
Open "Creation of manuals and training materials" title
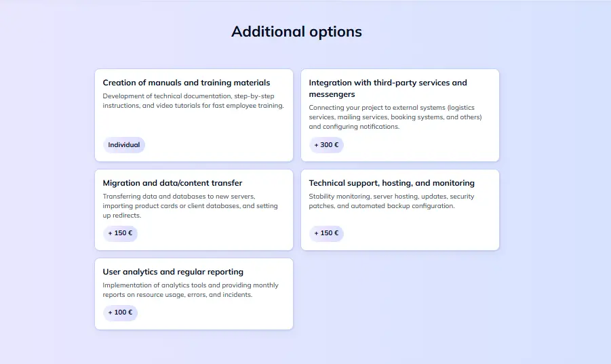pos(186,83)
